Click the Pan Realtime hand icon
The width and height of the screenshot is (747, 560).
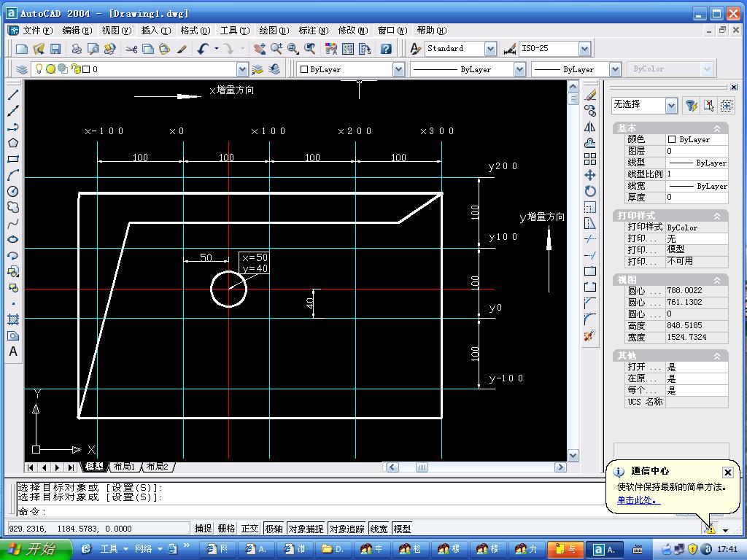260,49
